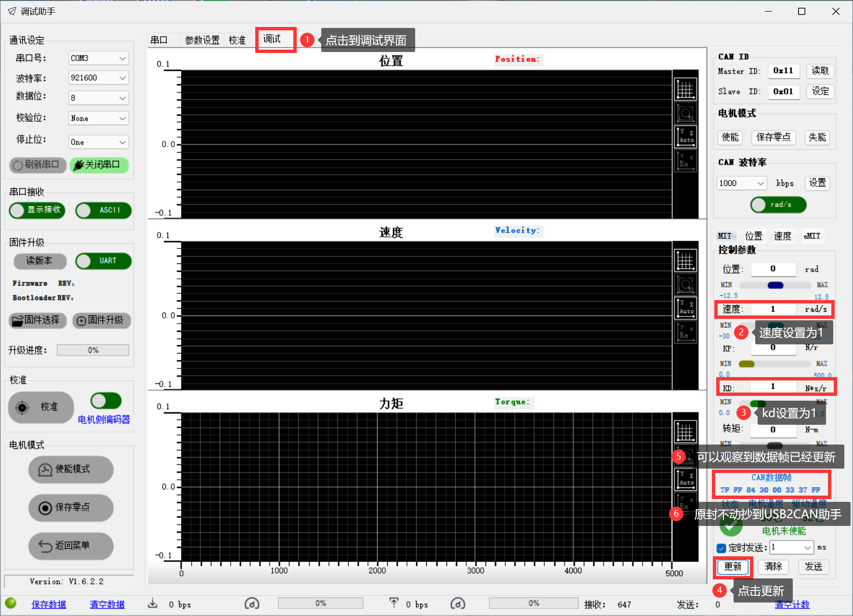The width and height of the screenshot is (853, 616).
Task: Click the 位置 MIN/MAX slider handle
Action: tap(775, 285)
